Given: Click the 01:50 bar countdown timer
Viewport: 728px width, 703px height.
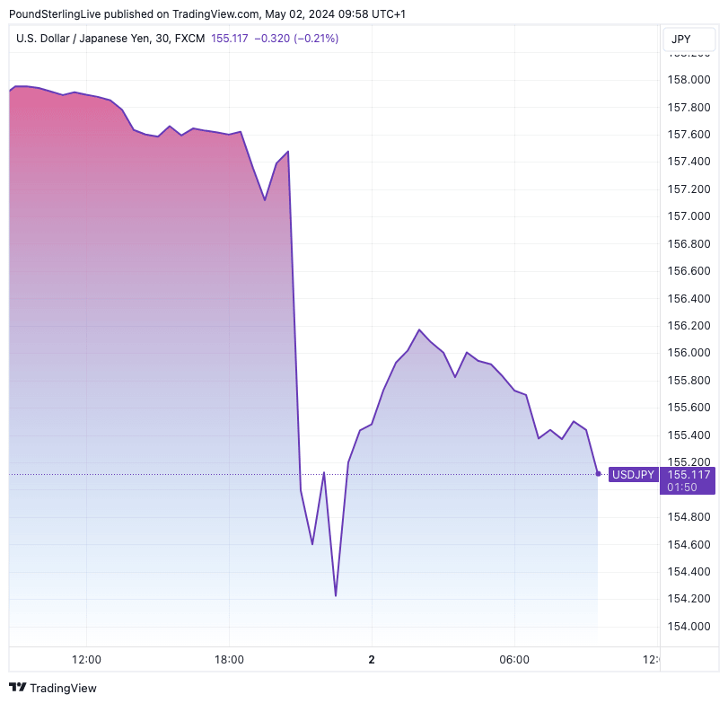Looking at the screenshot, I should click(682, 487).
